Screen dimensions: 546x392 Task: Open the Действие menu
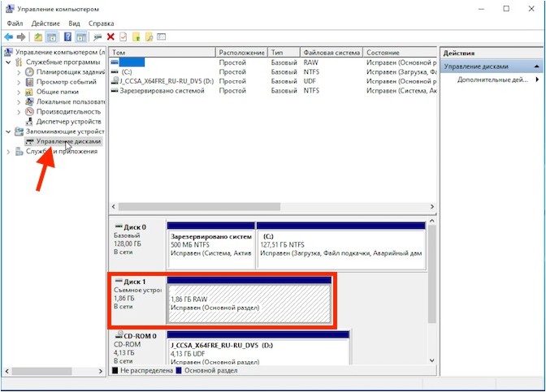(45, 24)
